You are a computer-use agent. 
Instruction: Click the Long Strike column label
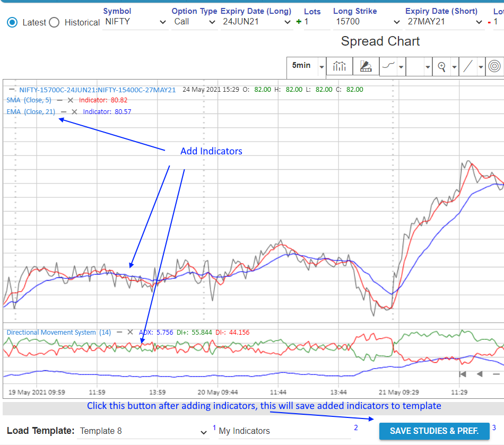355,11
